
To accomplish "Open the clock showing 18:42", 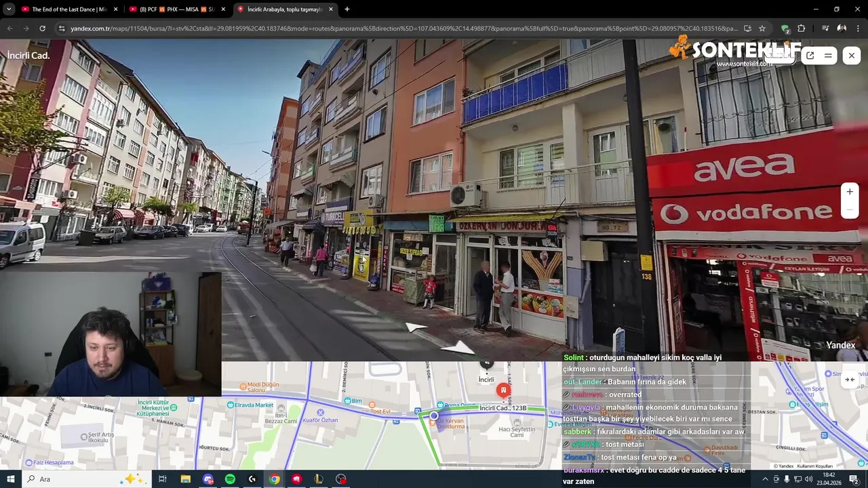I will tap(829, 479).
